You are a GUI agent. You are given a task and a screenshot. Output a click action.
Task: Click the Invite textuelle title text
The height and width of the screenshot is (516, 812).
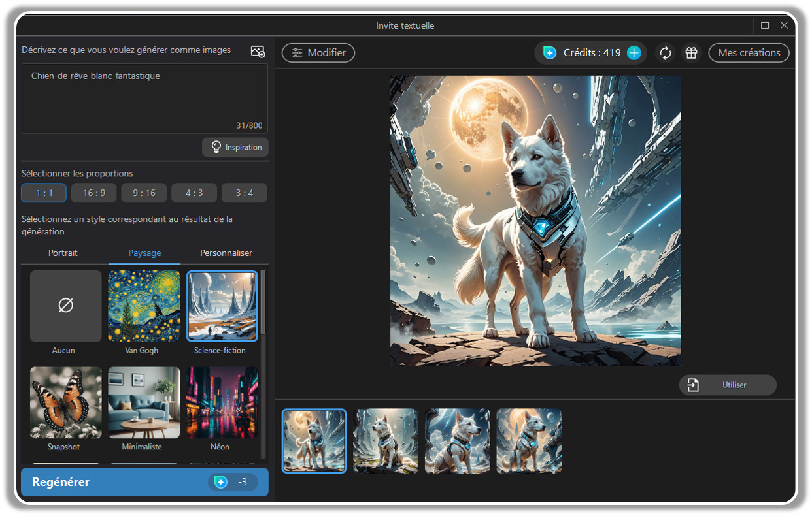coord(405,25)
